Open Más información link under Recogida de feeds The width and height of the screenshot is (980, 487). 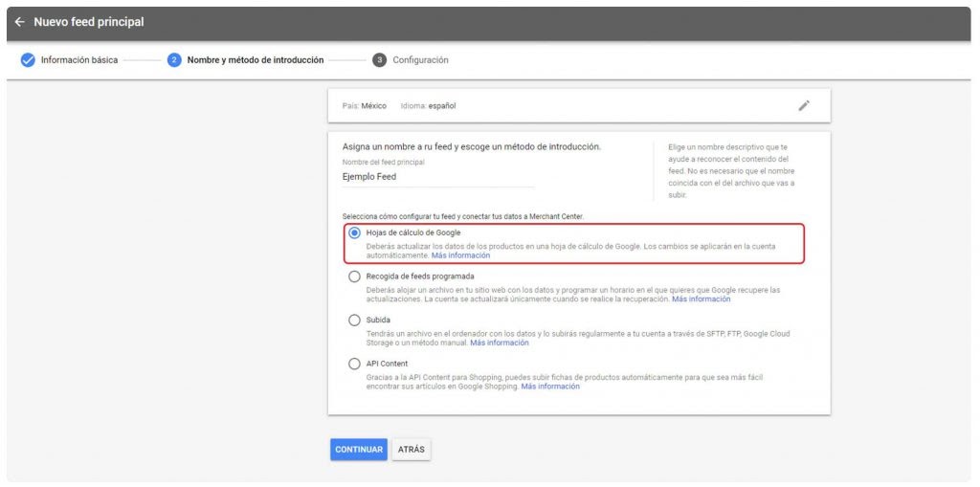pos(701,299)
